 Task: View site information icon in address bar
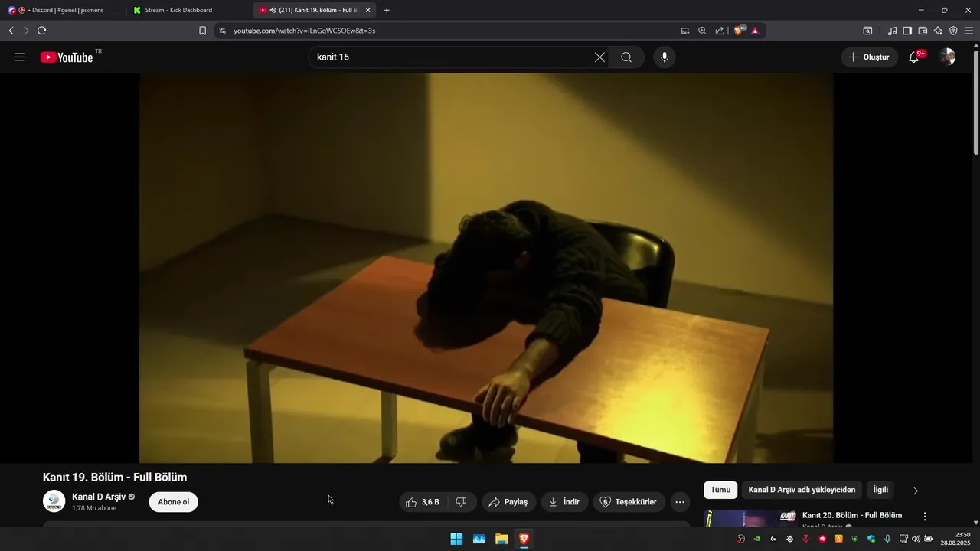point(222,31)
